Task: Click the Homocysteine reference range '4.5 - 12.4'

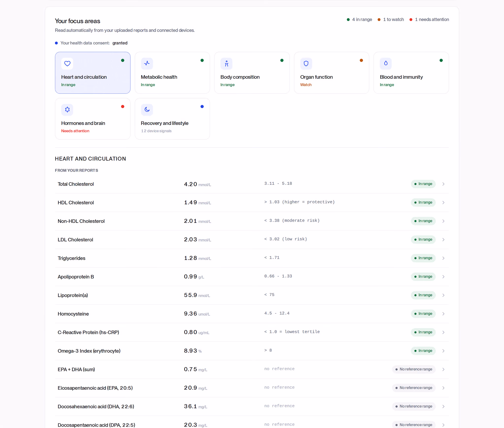Action: coord(277,313)
